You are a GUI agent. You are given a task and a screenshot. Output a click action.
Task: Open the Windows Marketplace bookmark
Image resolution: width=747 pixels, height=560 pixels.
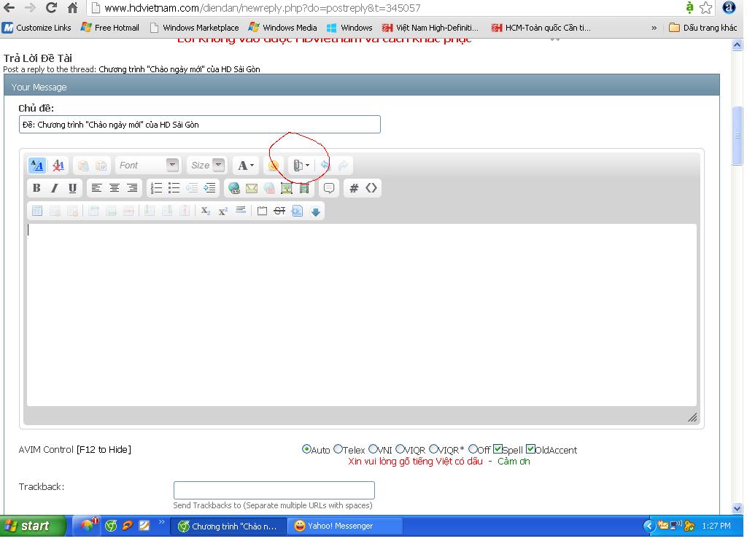coord(194,28)
